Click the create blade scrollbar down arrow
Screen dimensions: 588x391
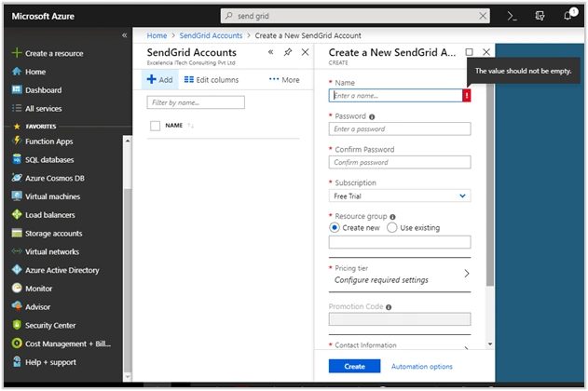click(490, 344)
